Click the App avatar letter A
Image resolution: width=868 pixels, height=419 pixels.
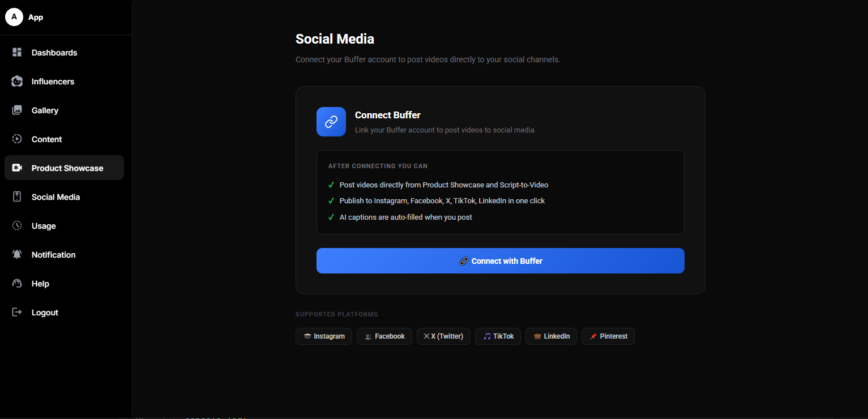point(14,17)
